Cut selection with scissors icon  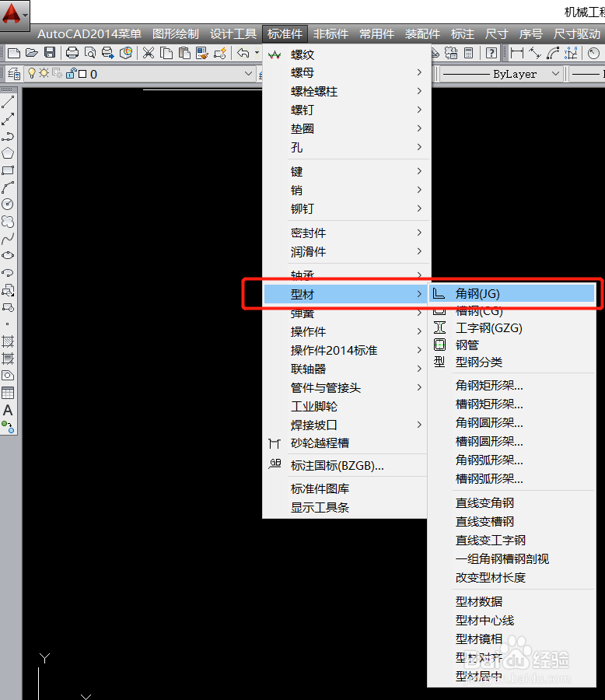[x=149, y=53]
